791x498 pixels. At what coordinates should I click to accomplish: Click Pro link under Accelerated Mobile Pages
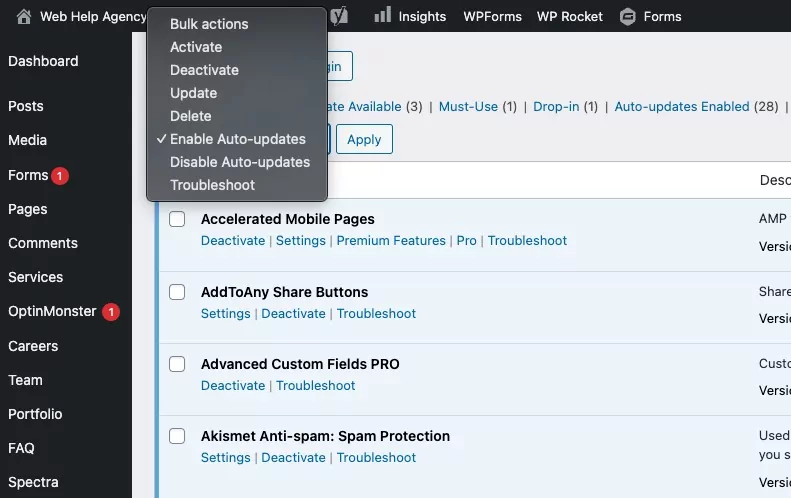coord(467,241)
